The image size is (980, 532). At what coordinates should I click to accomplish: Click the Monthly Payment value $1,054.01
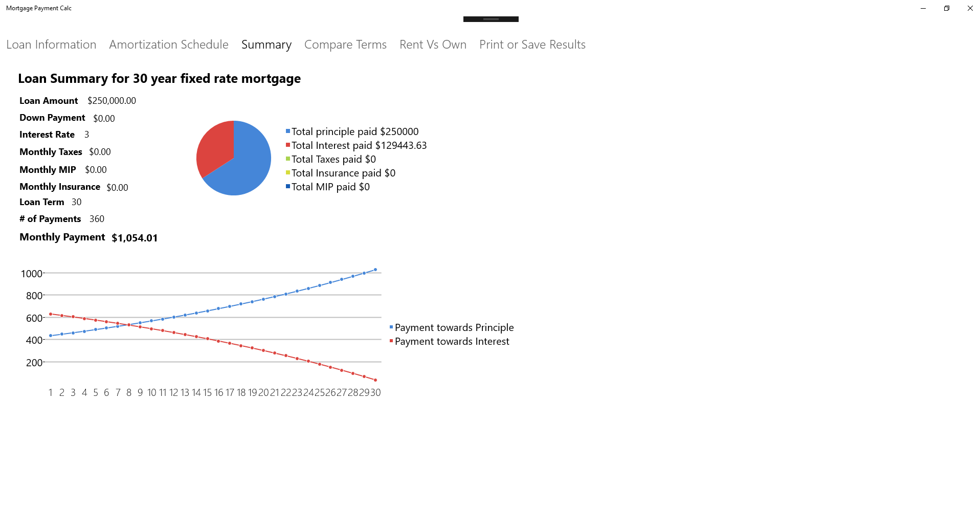(135, 238)
